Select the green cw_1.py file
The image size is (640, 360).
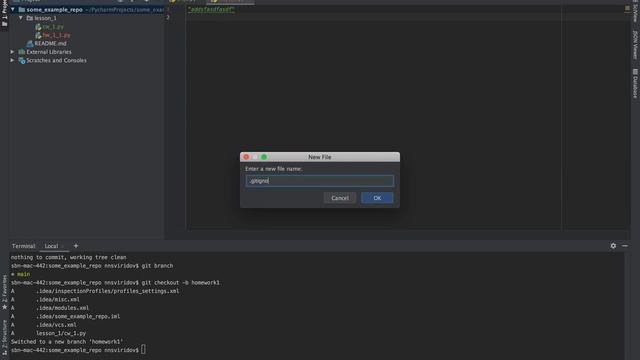click(53, 27)
